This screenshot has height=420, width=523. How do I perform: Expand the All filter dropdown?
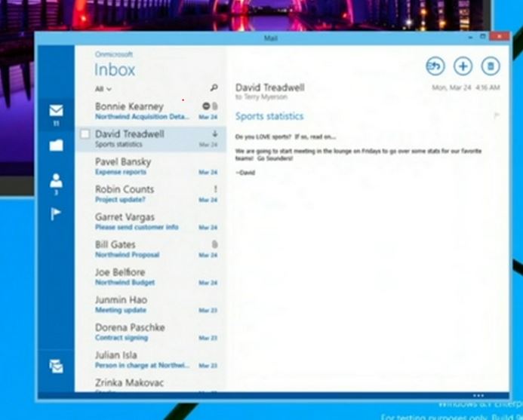tap(103, 89)
